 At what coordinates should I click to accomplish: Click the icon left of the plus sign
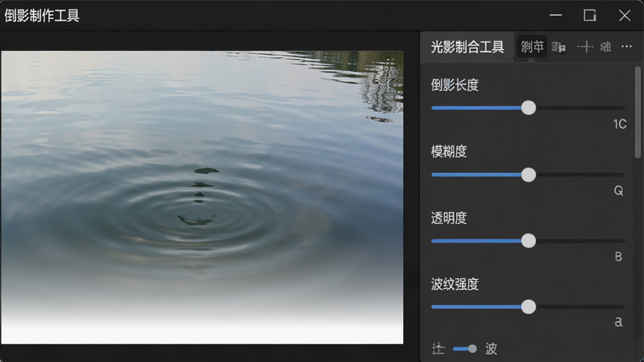558,47
